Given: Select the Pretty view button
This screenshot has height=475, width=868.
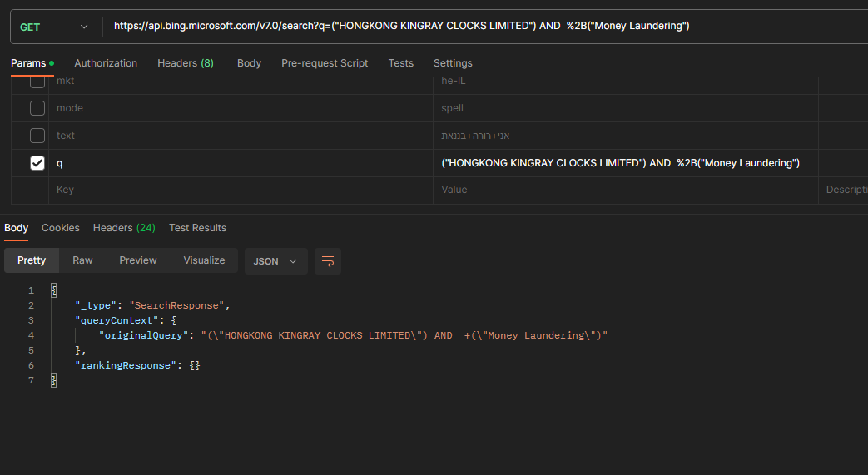Looking at the screenshot, I should click(x=32, y=260).
